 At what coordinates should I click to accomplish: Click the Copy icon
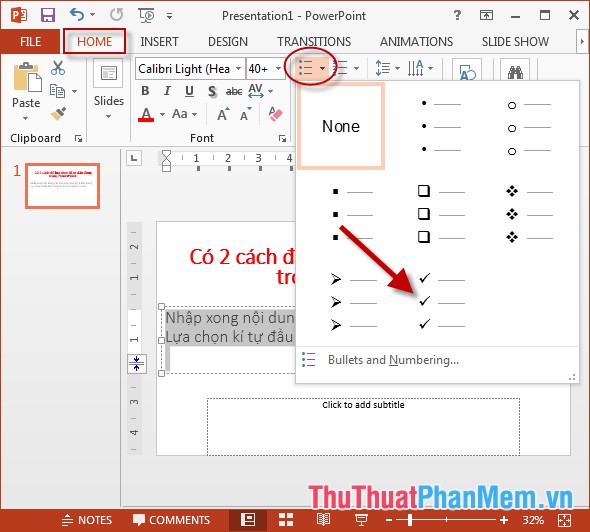[x=57, y=91]
